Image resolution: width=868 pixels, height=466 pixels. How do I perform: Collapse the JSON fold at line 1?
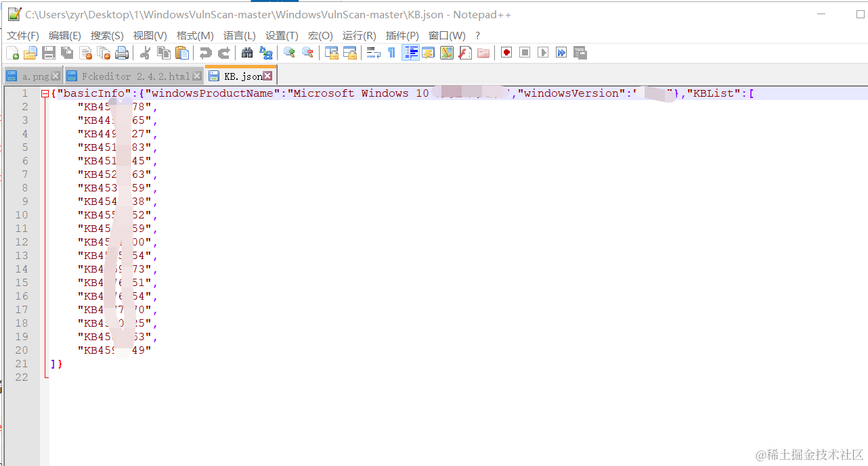[45, 93]
